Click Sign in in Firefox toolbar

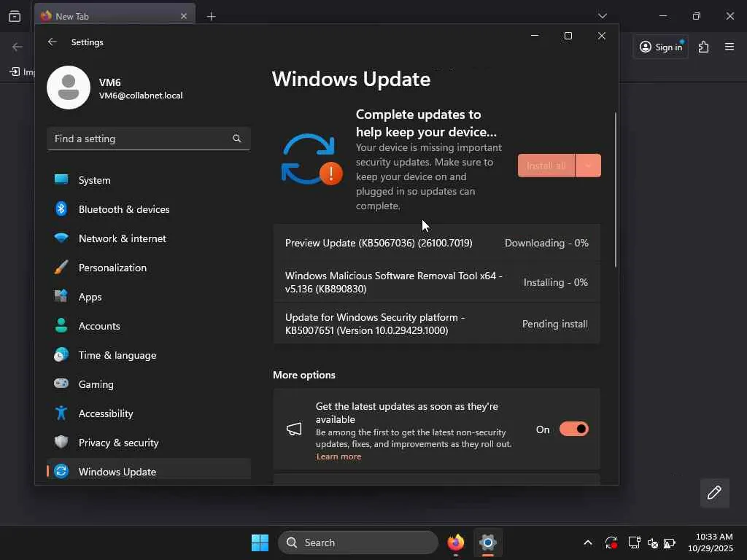pos(661,47)
